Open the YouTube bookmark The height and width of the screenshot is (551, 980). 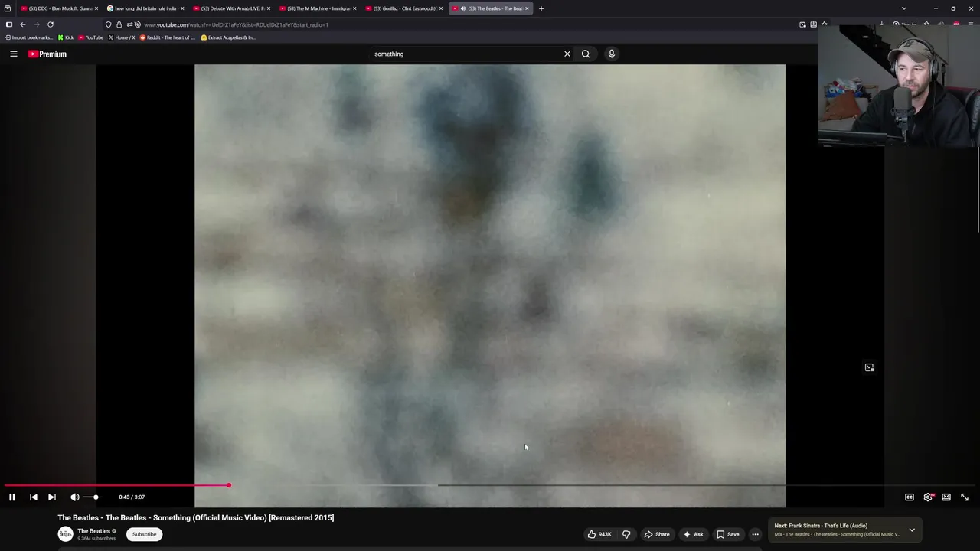point(91,37)
